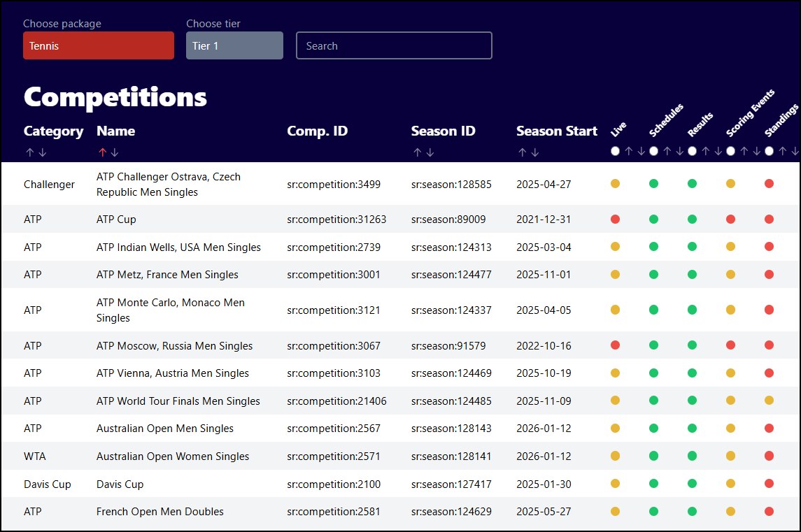Sort Standings column ascending with up arrow

pos(783,151)
